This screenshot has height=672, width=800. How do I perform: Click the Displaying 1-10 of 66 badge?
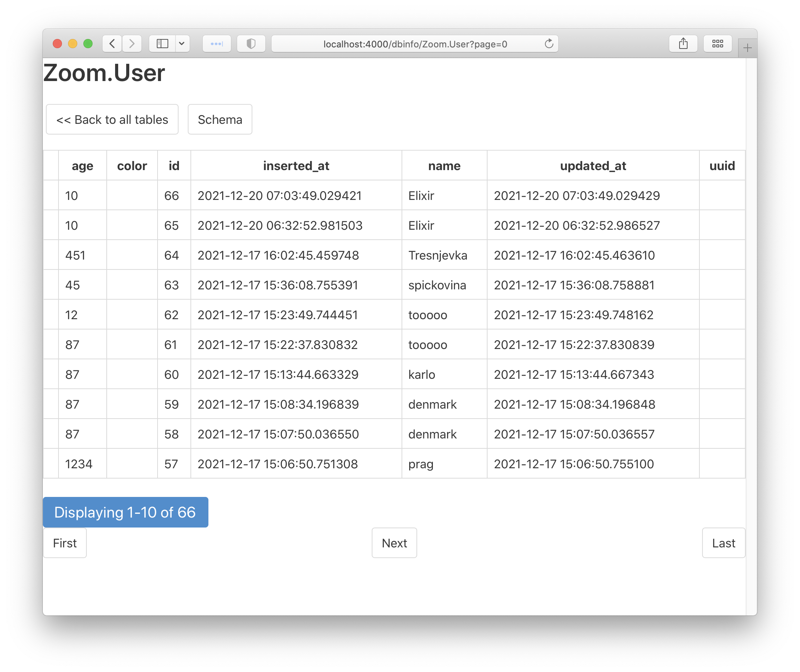click(x=125, y=512)
